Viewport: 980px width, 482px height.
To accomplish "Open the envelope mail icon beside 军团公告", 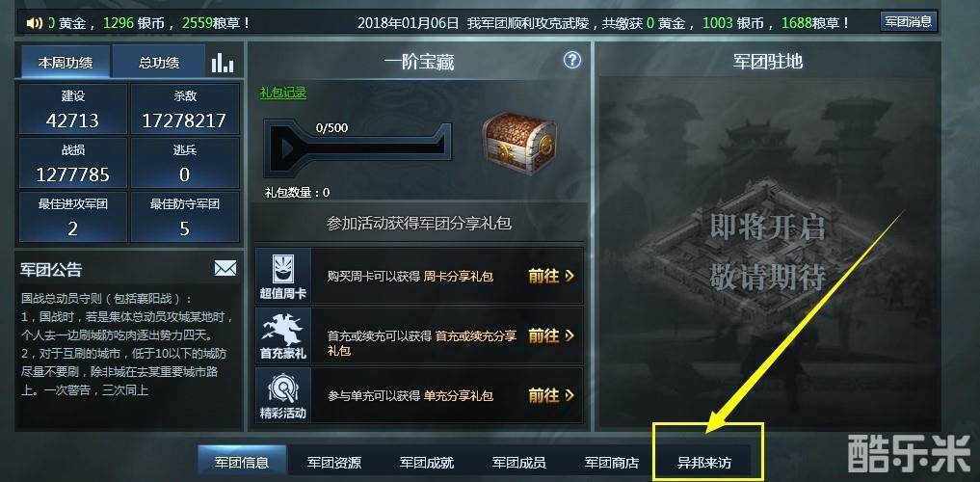I will (225, 268).
